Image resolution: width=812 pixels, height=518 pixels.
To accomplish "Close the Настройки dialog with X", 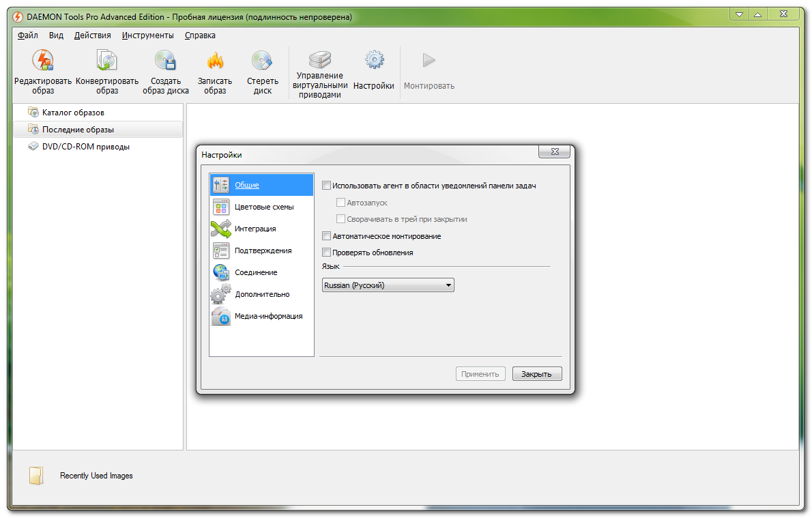I will [553, 152].
